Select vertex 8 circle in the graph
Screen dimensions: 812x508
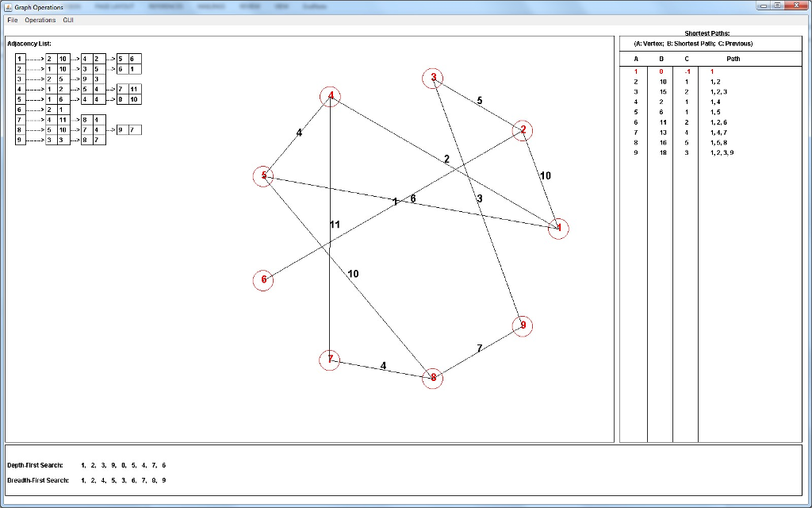coord(433,379)
